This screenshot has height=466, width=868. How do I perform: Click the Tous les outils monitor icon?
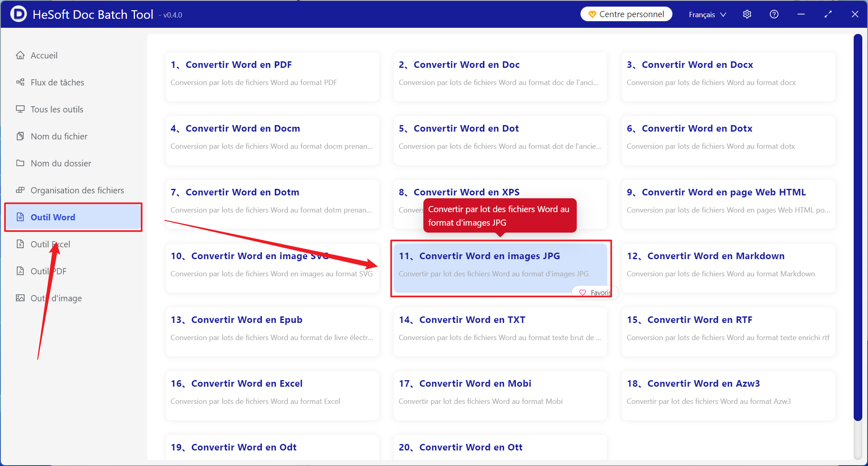[20, 109]
